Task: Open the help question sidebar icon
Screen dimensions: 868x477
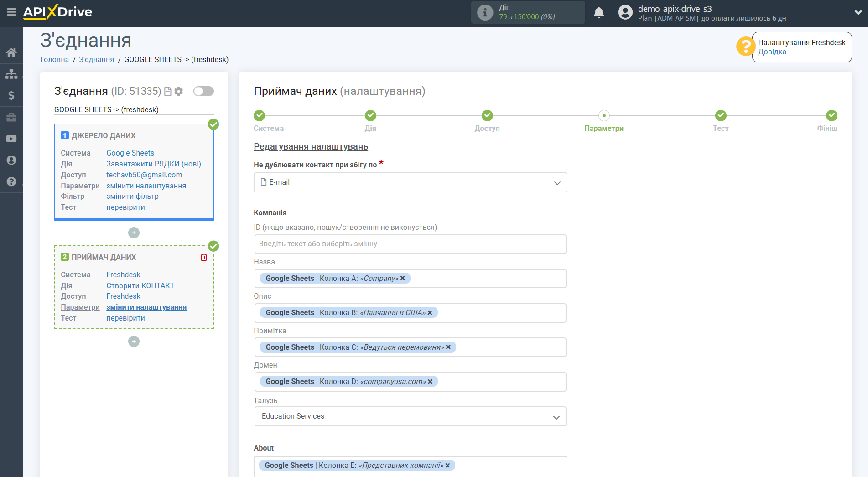Action: pos(11,181)
